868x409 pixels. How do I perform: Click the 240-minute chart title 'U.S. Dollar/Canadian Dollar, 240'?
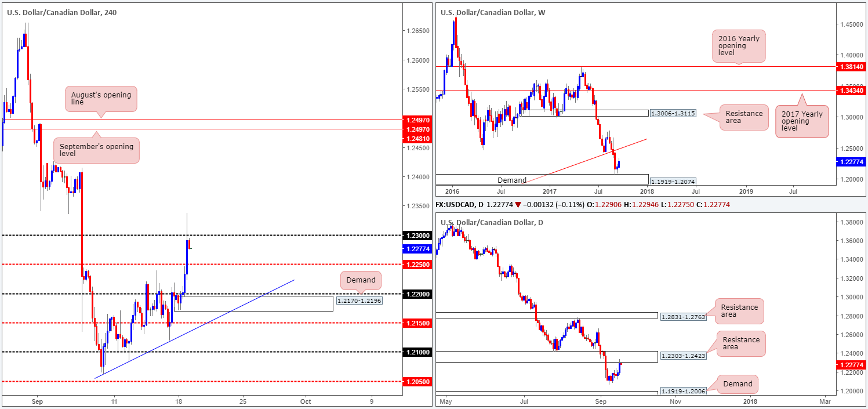pos(61,12)
